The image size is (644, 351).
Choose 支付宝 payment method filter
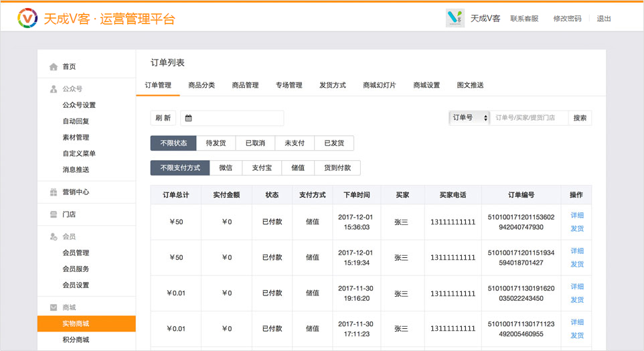click(x=262, y=168)
